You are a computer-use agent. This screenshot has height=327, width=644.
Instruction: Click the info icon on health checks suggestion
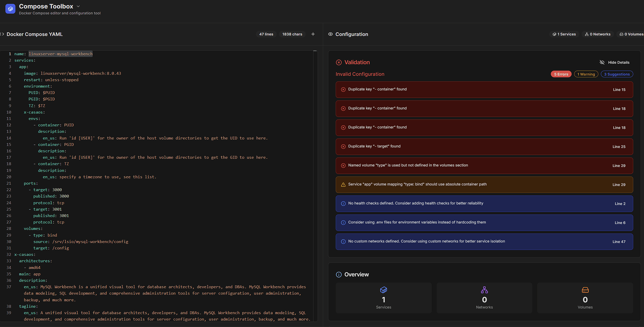(x=343, y=203)
